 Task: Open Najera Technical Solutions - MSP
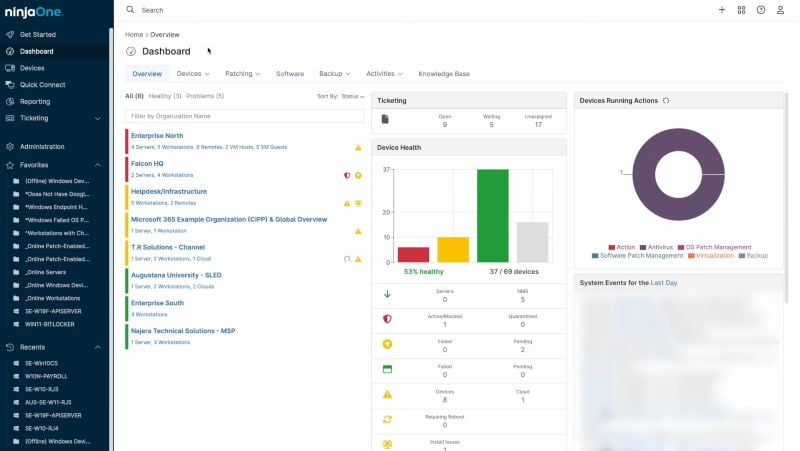(183, 331)
